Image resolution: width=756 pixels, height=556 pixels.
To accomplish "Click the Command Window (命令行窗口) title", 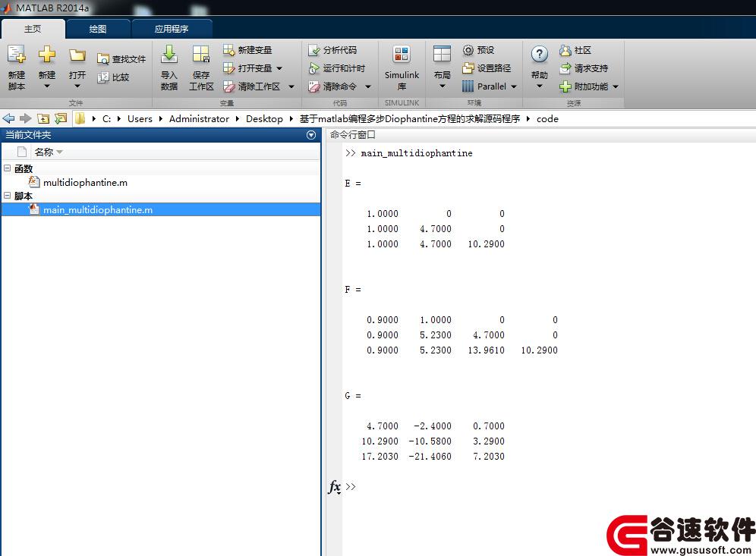I will pyautogui.click(x=352, y=135).
